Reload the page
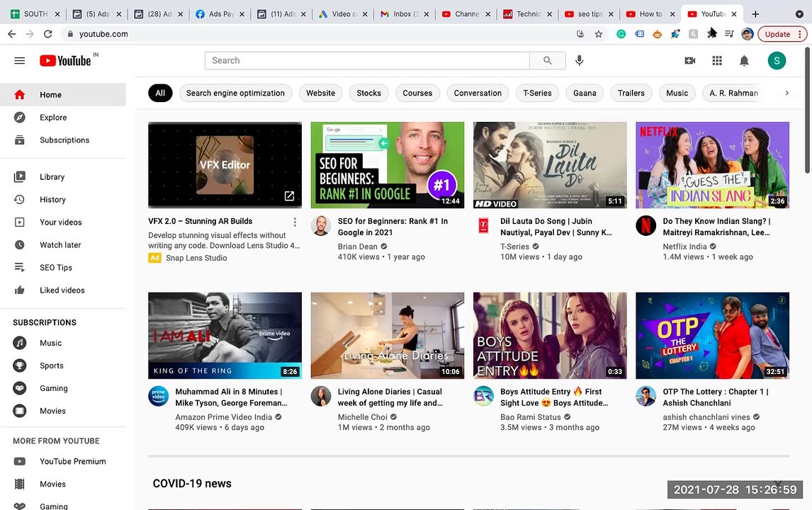The height and width of the screenshot is (510, 812). (47, 34)
